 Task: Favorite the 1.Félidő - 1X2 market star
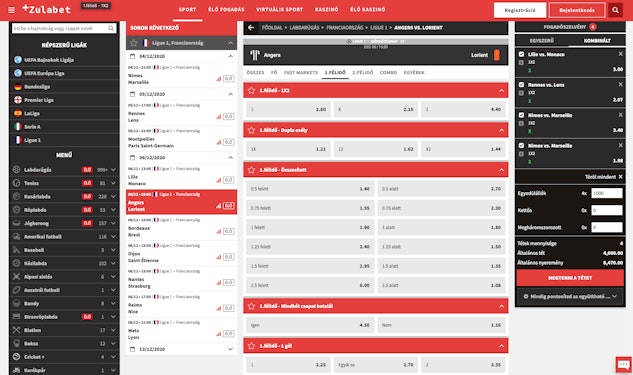pos(252,90)
